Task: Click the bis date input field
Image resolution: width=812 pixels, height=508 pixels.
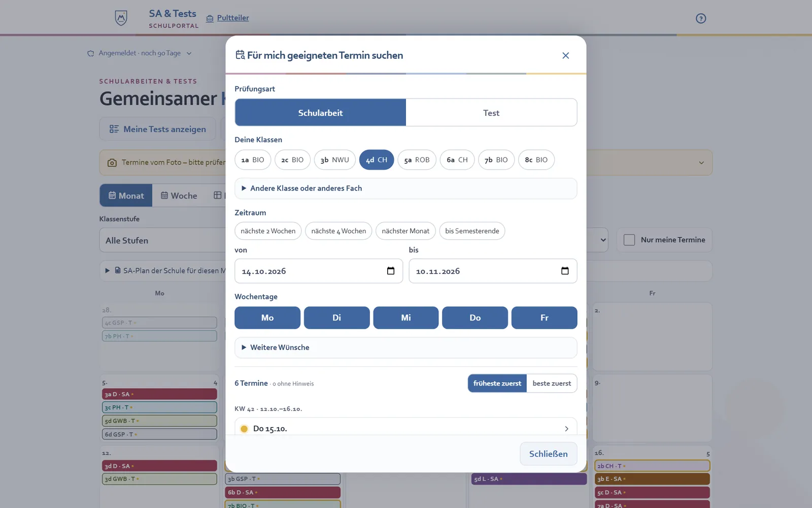Action: tap(493, 271)
